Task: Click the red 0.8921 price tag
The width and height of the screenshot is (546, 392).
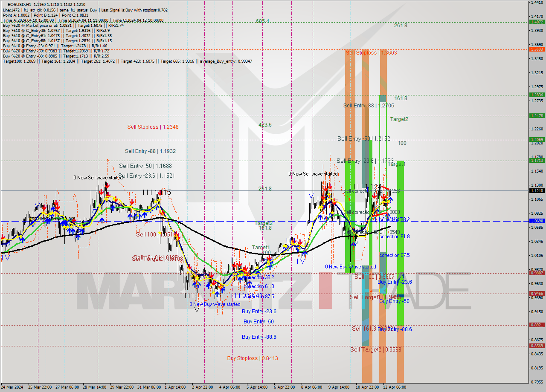Action: pos(536,325)
